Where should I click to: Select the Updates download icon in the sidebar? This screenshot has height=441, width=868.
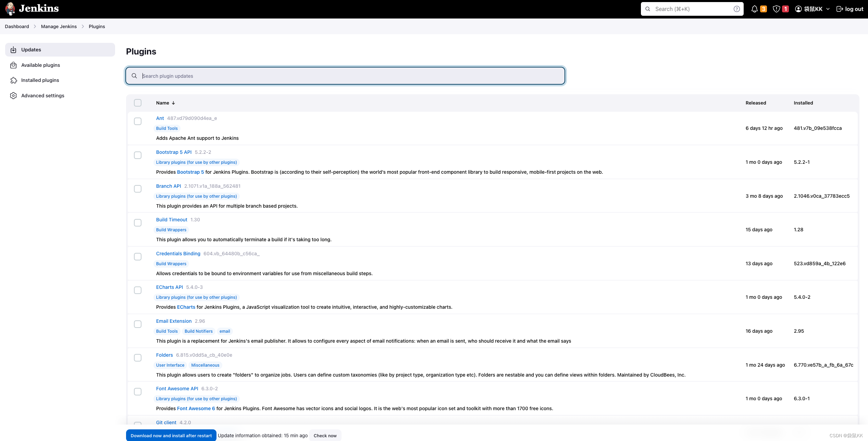13,49
